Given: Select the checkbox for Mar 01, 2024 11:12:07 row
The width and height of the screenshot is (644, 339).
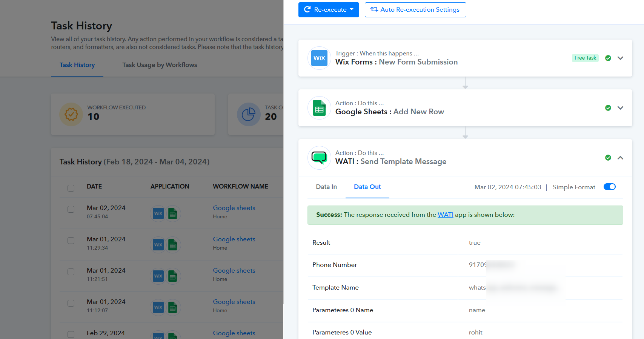Looking at the screenshot, I should tap(71, 303).
